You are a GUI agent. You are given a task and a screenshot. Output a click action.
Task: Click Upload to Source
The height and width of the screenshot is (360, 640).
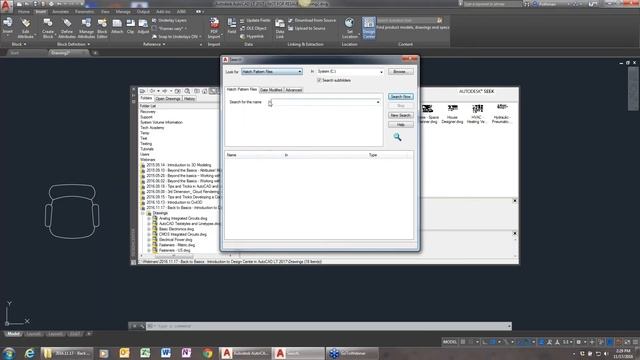click(x=307, y=28)
